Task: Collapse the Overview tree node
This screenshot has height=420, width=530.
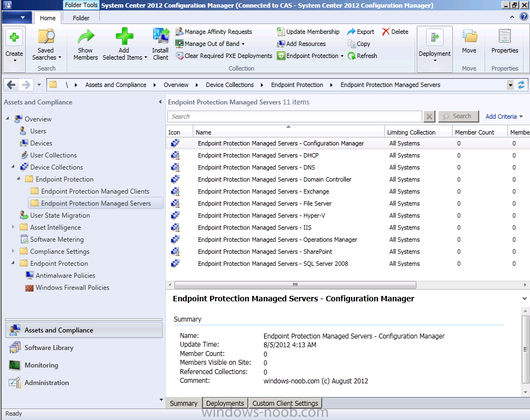Action: click(x=8, y=119)
